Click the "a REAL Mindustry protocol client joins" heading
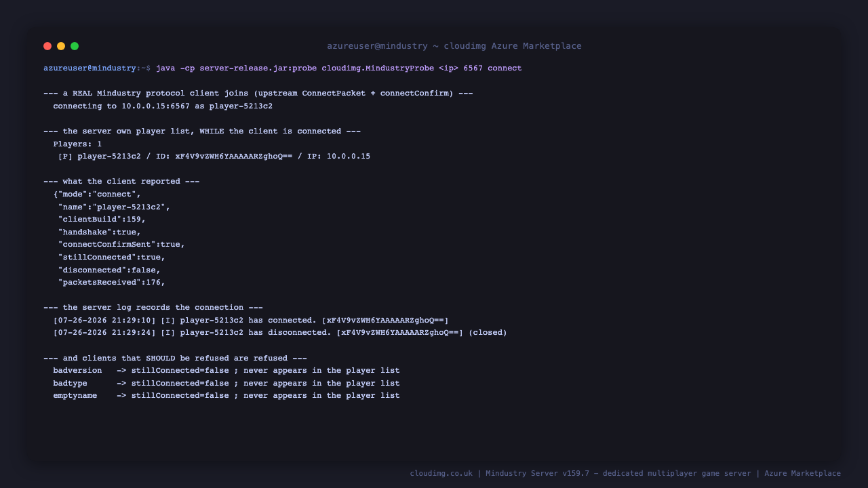 tap(258, 94)
